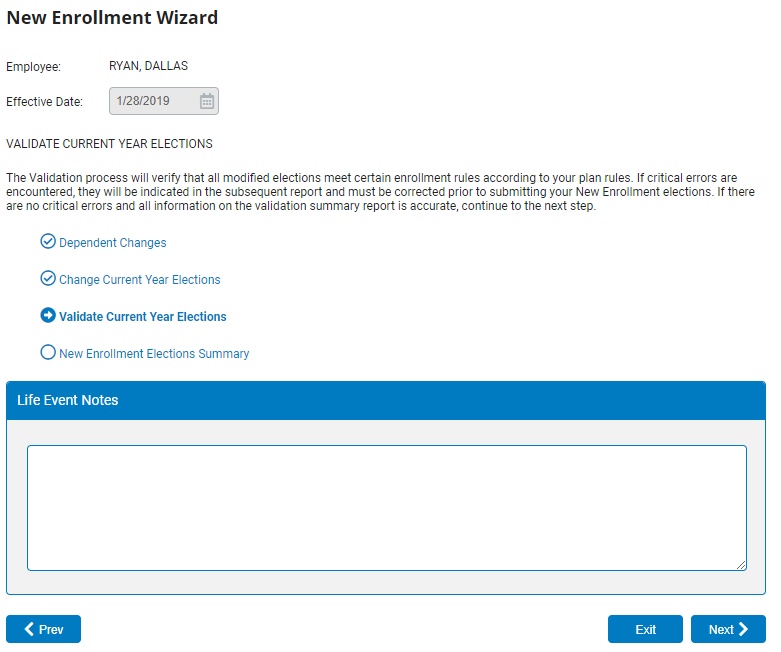Focus the Life Event Notes text area
781x652 pixels.
[386, 508]
